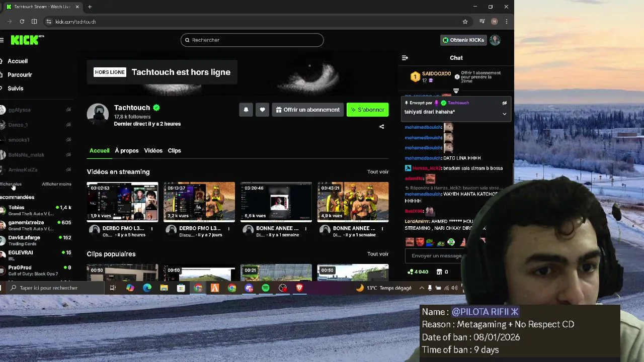The height and width of the screenshot is (362, 644).
Task: Open options for the 03:43:21 video
Action: [x=382, y=229]
